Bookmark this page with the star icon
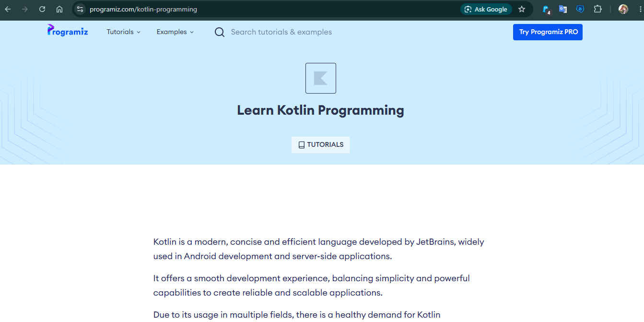Image resolution: width=644 pixels, height=322 pixels. point(522,9)
